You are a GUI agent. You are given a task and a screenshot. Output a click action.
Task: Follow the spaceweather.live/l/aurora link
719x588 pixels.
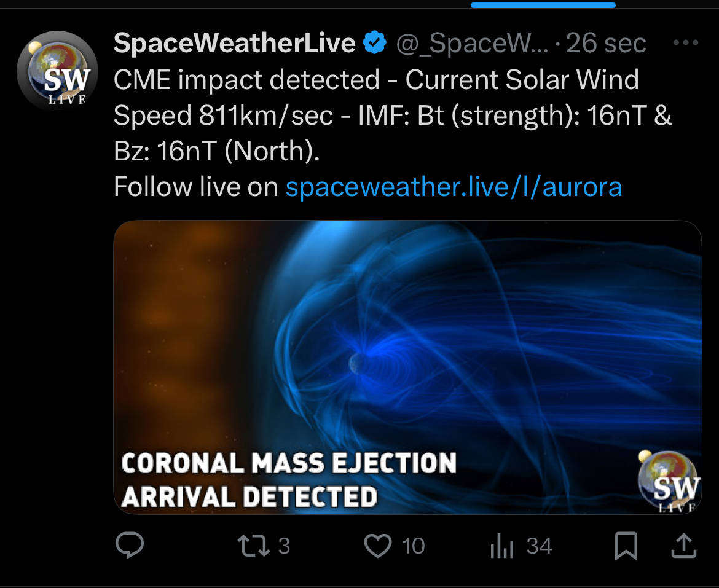tap(454, 187)
